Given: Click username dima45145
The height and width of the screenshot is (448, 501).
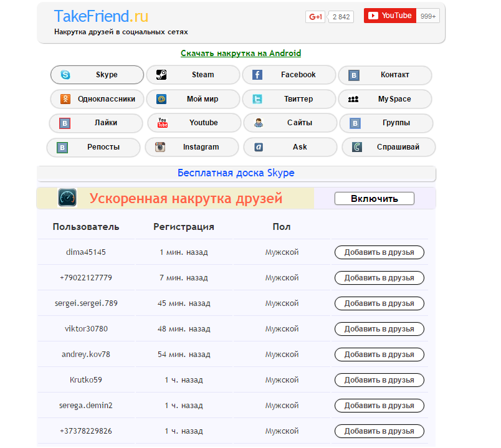Looking at the screenshot, I should pyautogui.click(x=85, y=252).
